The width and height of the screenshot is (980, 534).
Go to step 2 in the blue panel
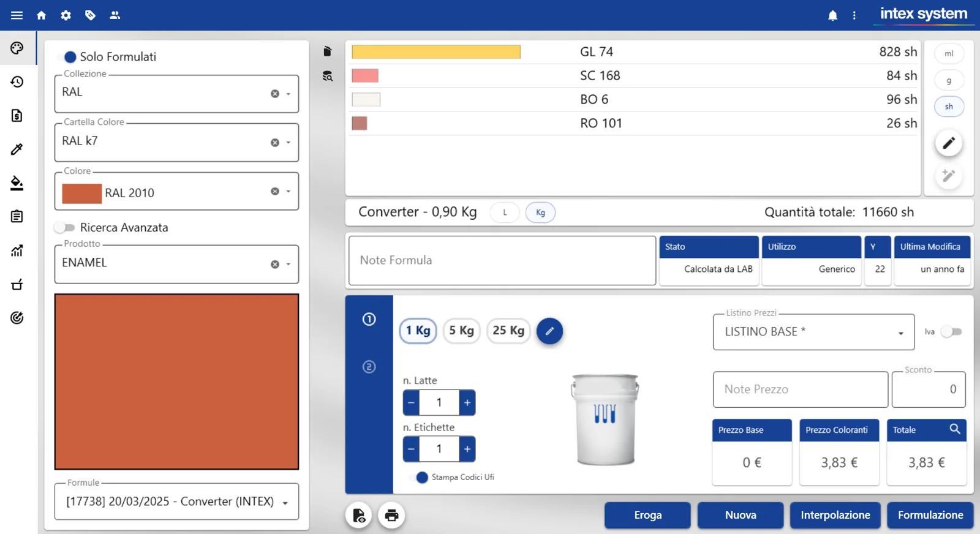369,367
